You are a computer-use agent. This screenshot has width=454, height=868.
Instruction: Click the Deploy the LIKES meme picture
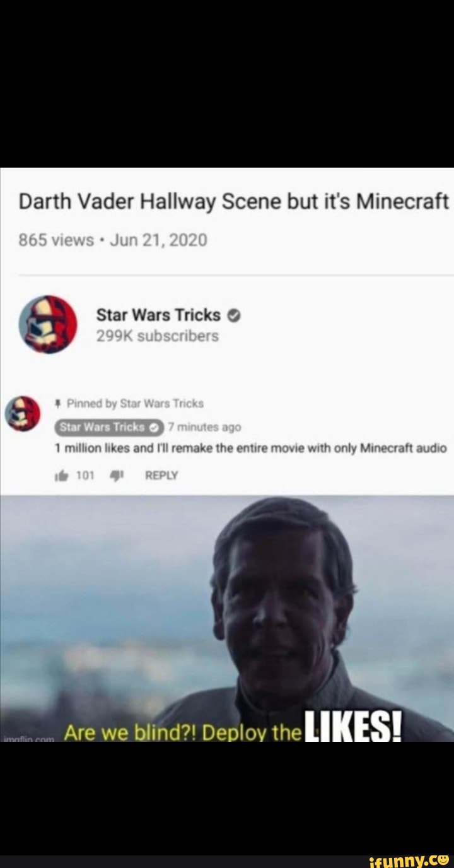pyautogui.click(x=227, y=618)
